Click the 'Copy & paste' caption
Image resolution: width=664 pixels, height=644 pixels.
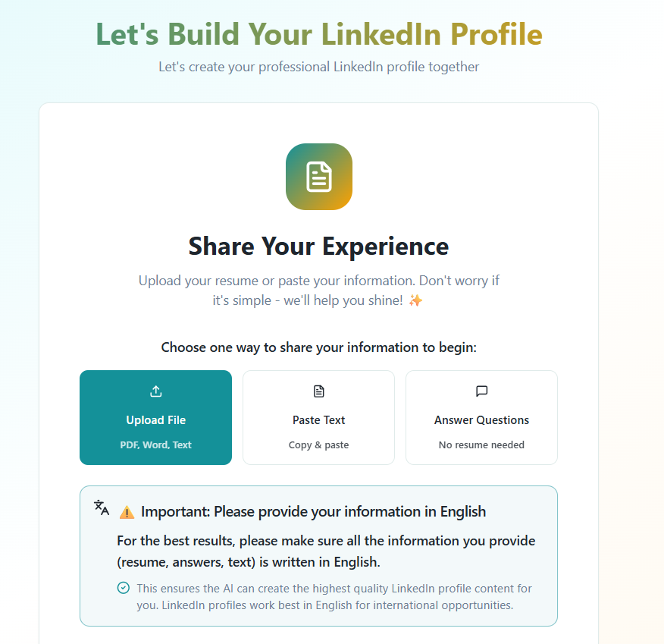pos(318,445)
